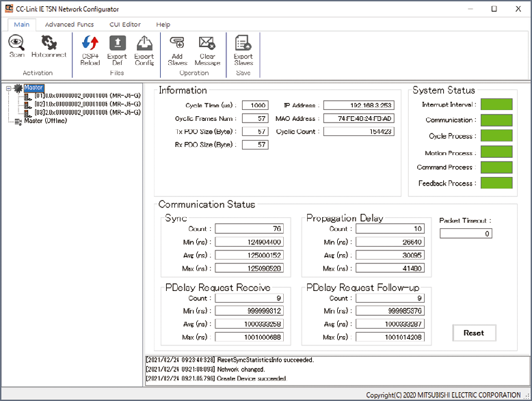Click the Packet Timeout field

tap(466, 234)
